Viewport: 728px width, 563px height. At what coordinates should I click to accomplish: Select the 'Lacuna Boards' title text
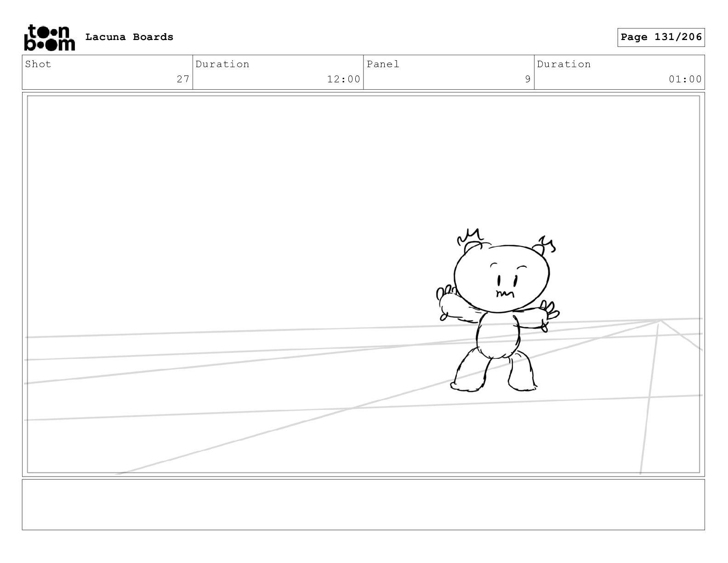[x=129, y=37]
